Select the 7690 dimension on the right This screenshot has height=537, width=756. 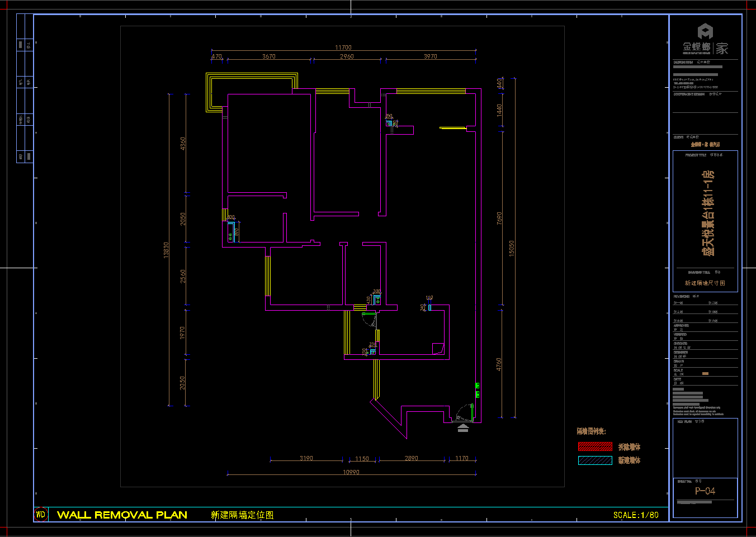click(x=499, y=218)
